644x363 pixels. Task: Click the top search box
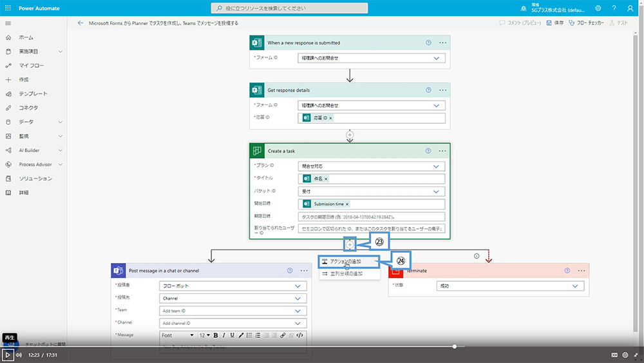point(290,8)
